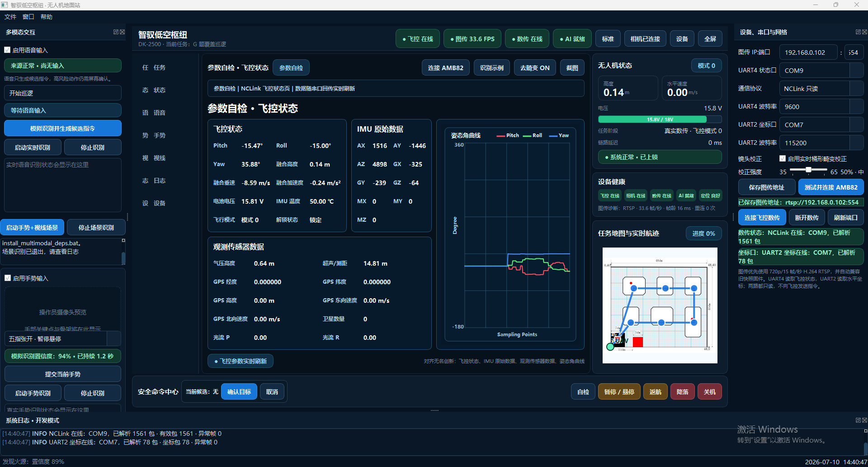Click the 去畸变 ON toggle button
This screenshot has height=467, width=868.
pos(535,68)
